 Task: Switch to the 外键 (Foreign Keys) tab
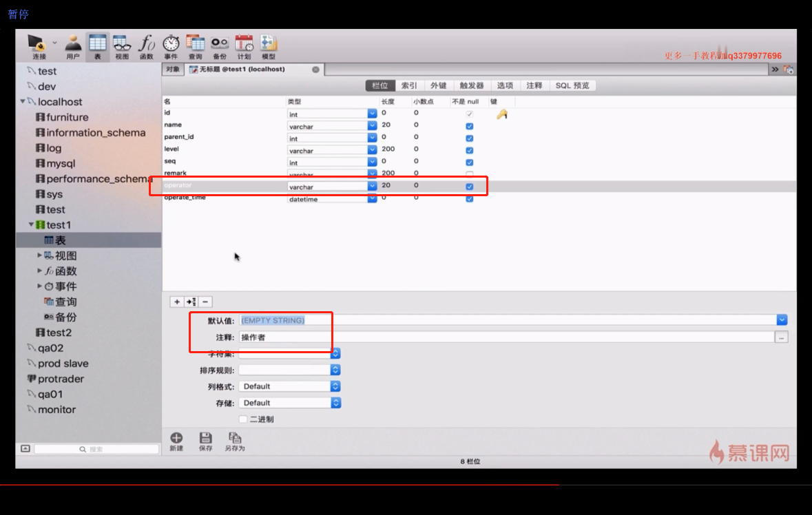coord(438,85)
